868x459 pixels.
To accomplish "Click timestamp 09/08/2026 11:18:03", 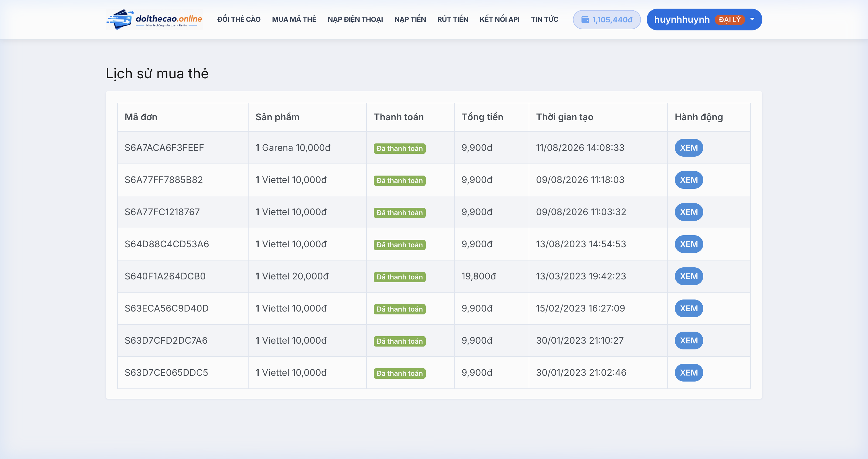I will pos(580,180).
